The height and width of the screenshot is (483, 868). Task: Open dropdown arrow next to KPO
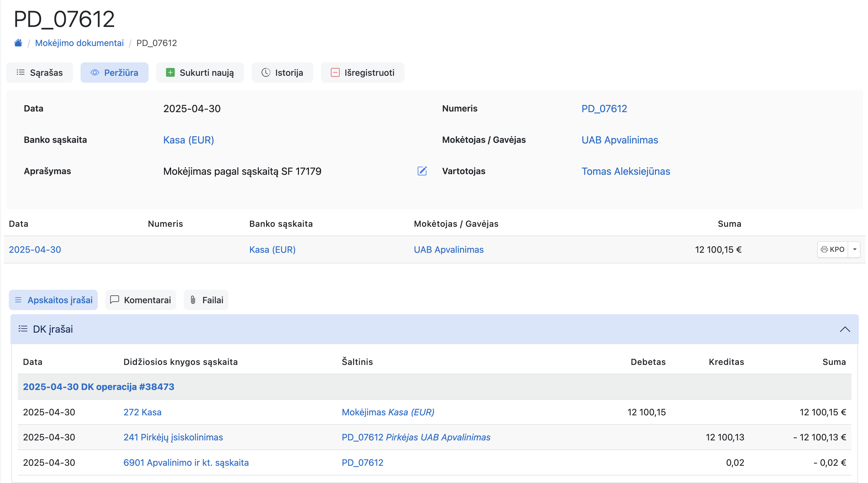pos(855,249)
